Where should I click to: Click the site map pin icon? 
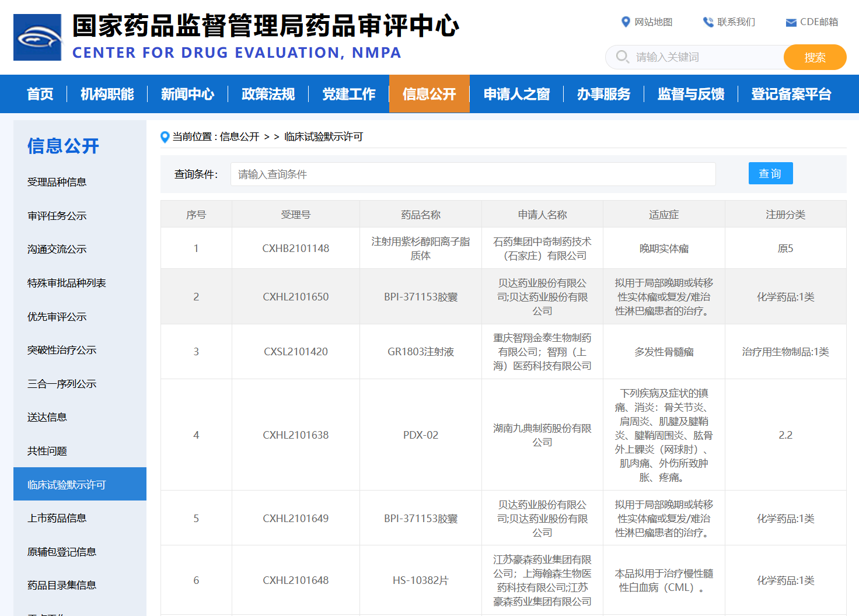[x=626, y=22]
